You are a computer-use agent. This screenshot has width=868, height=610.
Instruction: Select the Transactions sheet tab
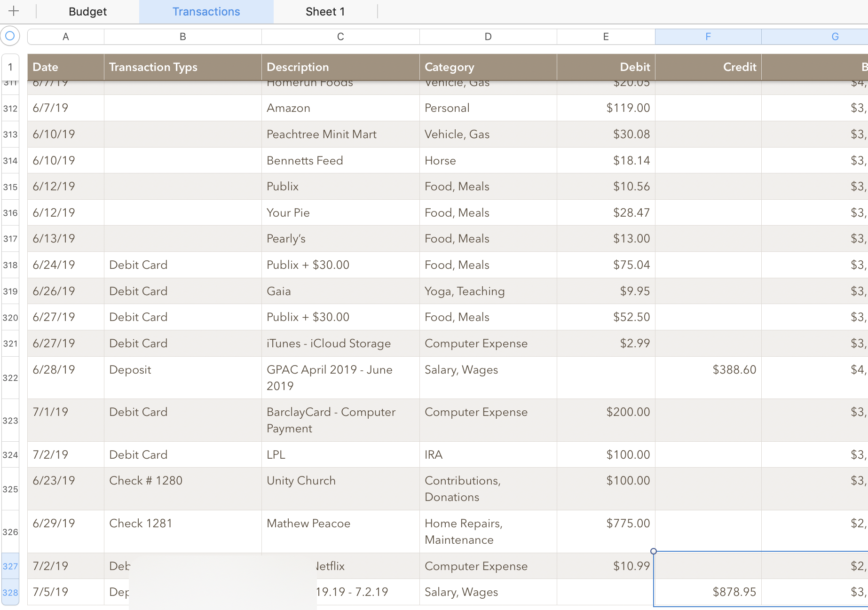(206, 12)
